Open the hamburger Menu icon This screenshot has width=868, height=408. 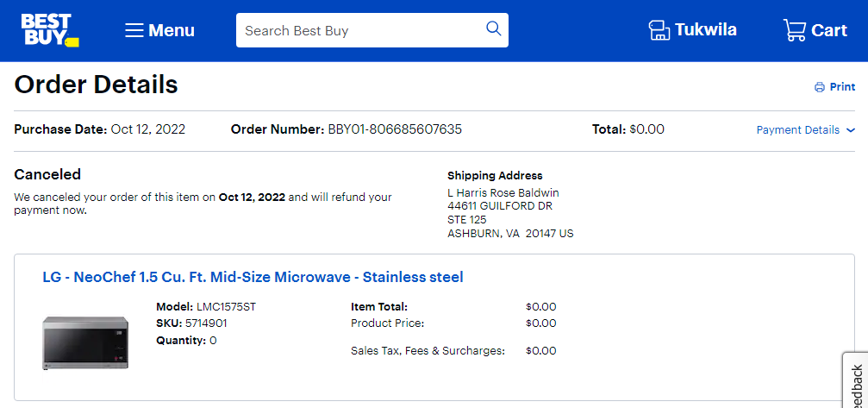coord(134,30)
